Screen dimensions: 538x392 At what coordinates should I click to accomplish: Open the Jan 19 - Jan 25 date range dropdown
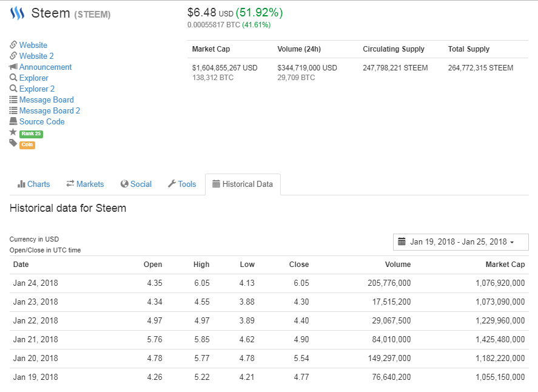point(460,242)
